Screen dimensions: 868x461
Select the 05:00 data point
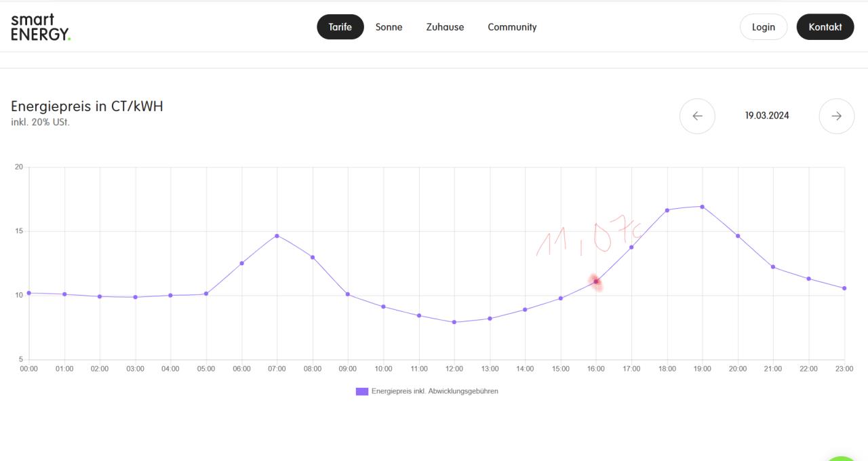206,294
